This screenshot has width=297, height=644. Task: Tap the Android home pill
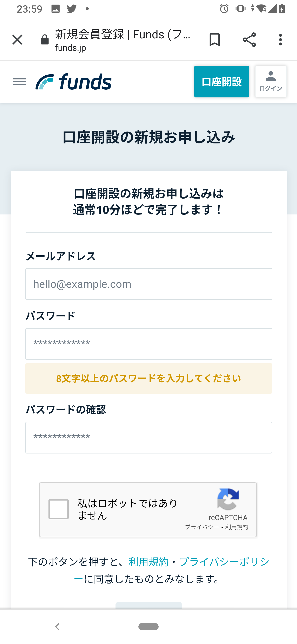pos(148,627)
